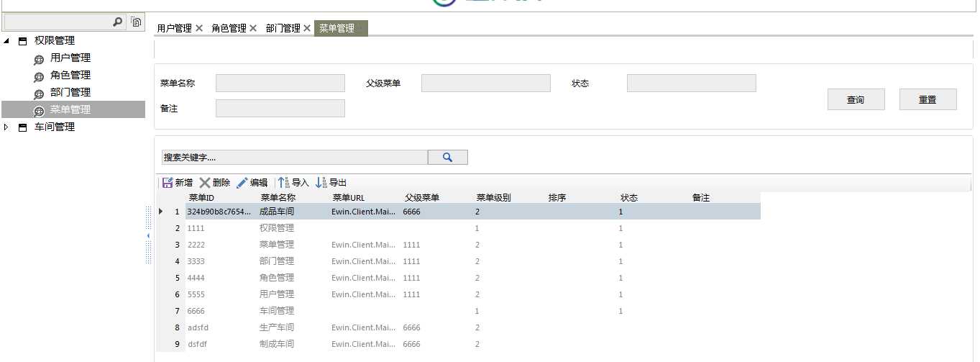Expand the 车间管理 tree node
980x362 pixels.
(x=7, y=127)
